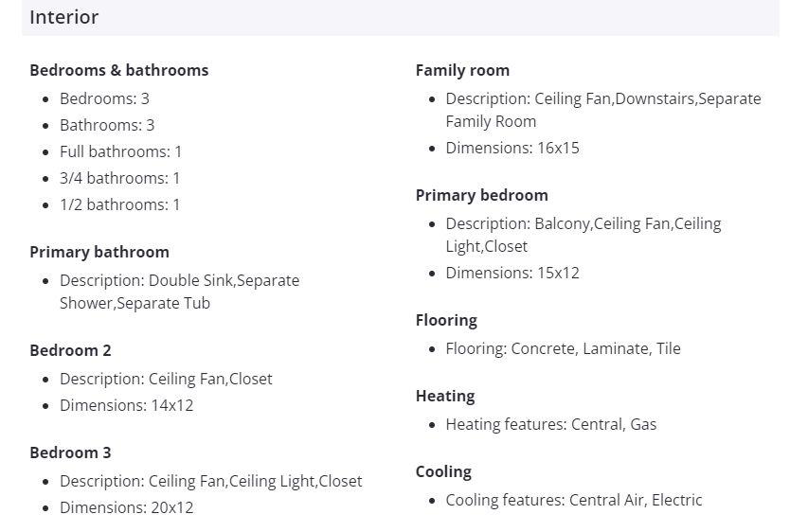The width and height of the screenshot is (790, 532).
Task: Click the Bedrooms & bathrooms heading
Action: (x=119, y=70)
